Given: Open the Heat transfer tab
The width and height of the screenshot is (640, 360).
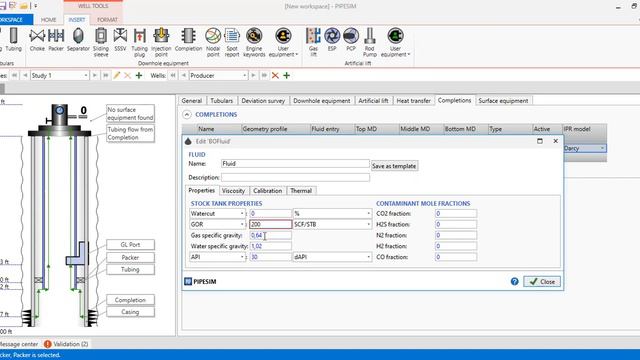Looking at the screenshot, I should pyautogui.click(x=413, y=101).
